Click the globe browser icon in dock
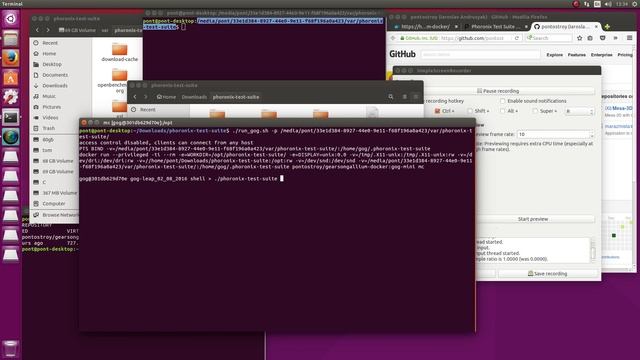The height and width of the screenshot is (360, 640). coord(11,137)
